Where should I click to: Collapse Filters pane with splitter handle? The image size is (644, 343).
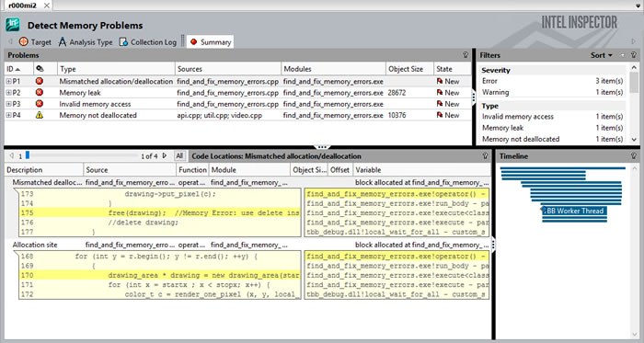click(474, 97)
